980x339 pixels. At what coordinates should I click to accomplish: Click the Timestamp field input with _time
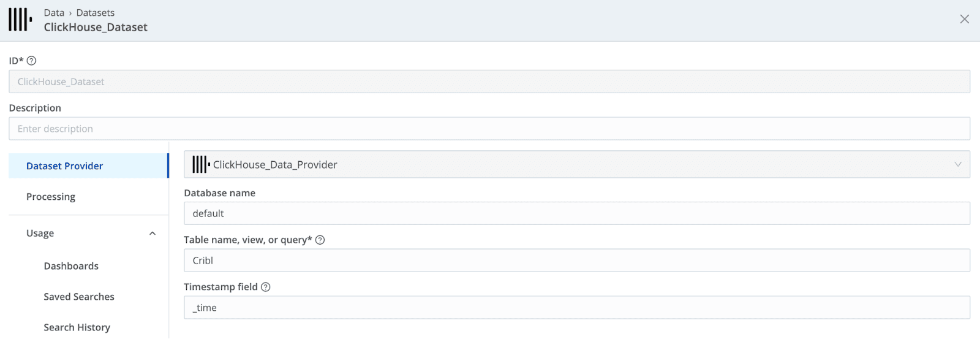(x=576, y=308)
